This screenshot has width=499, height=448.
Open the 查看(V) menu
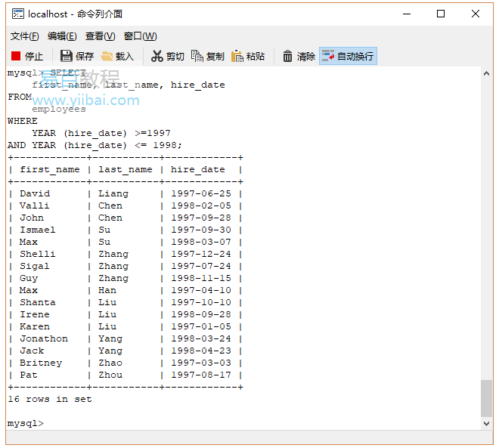pyautogui.click(x=100, y=36)
